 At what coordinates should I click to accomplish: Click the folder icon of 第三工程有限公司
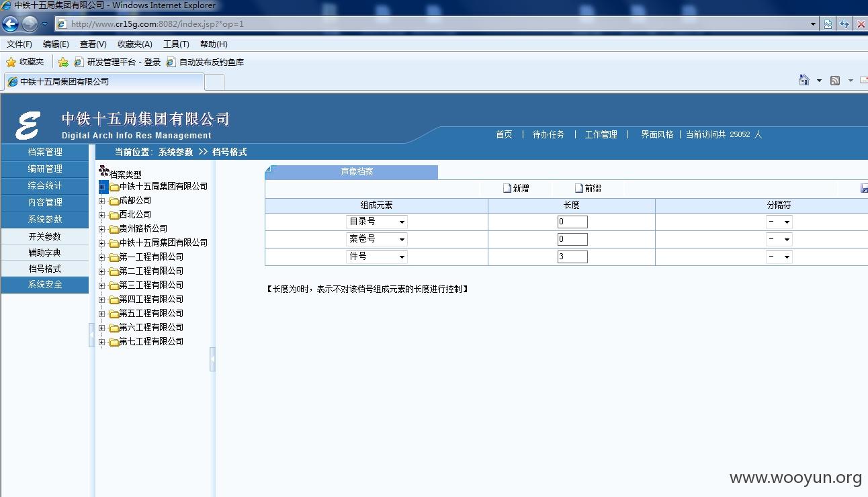pos(114,285)
